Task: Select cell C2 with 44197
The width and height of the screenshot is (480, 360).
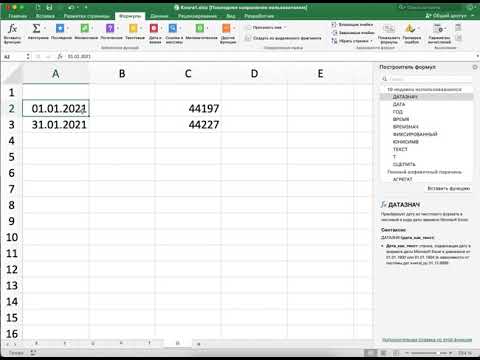Action: click(x=188, y=108)
